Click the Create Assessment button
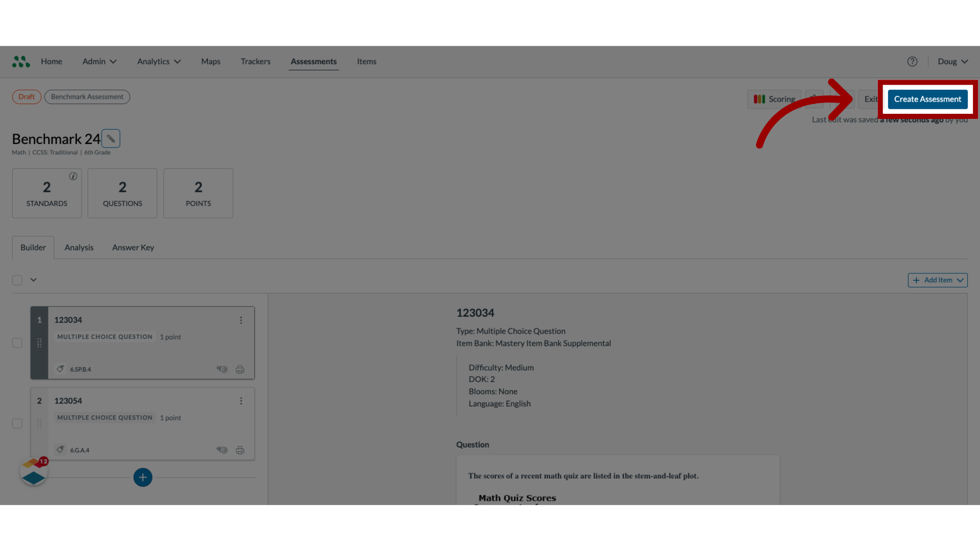Image resolution: width=980 pixels, height=551 pixels. (x=927, y=99)
